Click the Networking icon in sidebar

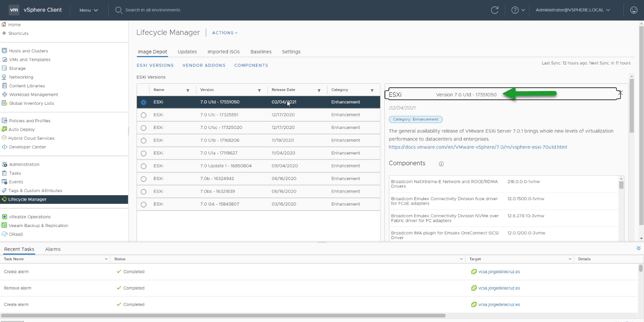(x=4, y=77)
